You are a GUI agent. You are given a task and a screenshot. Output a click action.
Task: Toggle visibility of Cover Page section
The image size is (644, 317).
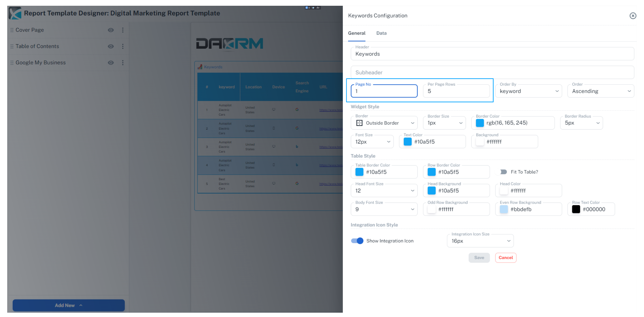(x=111, y=30)
